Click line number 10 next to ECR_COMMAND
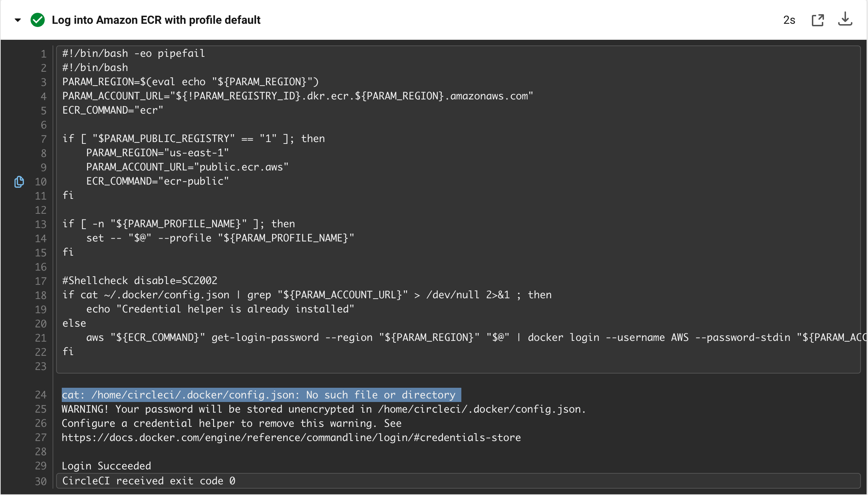The width and height of the screenshot is (868, 495). point(40,182)
